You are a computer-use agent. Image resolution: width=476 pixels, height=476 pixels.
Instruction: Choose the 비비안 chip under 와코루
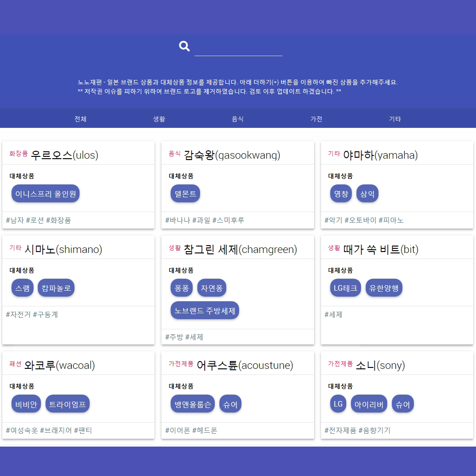(x=26, y=404)
